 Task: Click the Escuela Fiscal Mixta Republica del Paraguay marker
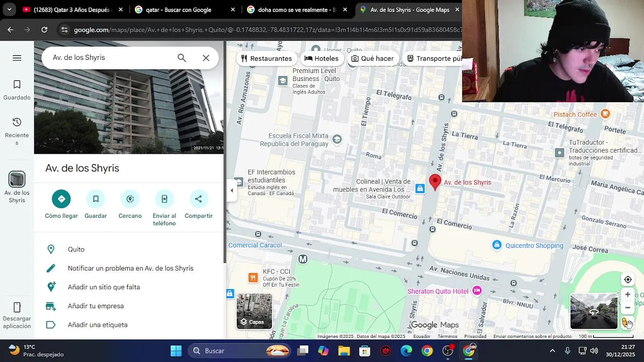[337, 139]
